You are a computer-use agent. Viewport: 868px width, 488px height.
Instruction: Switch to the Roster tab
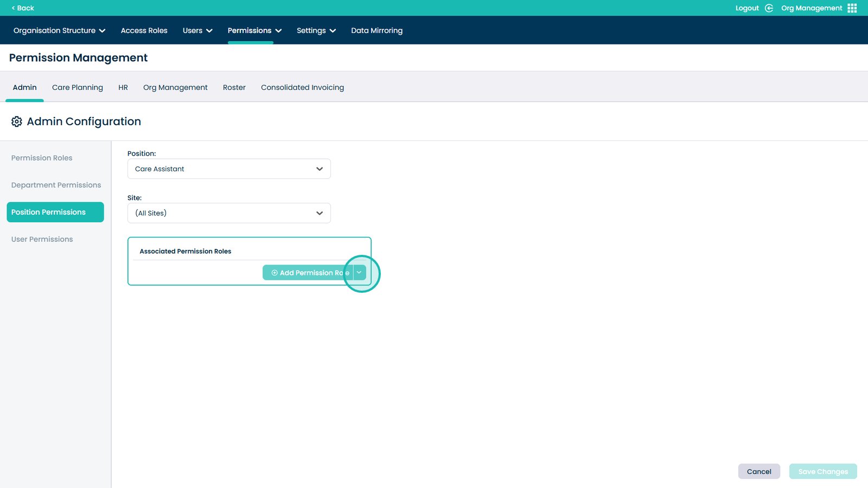click(234, 87)
